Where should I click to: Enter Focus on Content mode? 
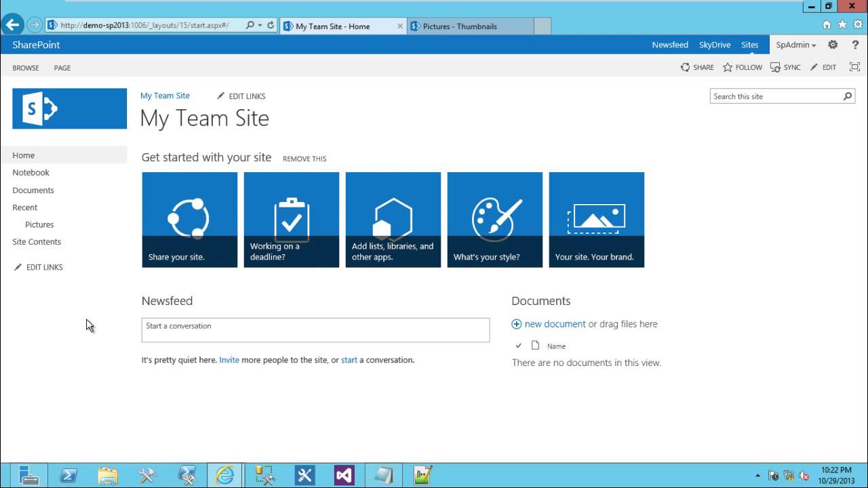854,67
